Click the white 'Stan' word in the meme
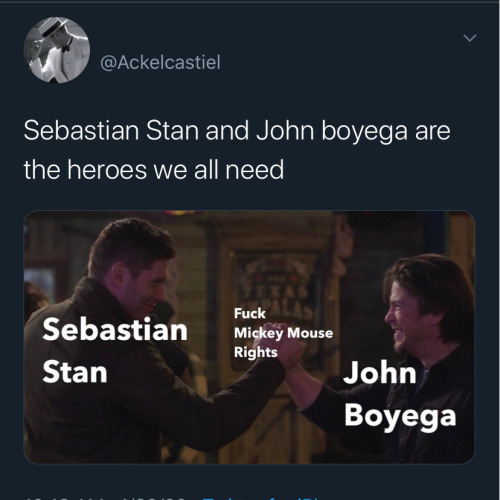The width and height of the screenshot is (500, 500). [x=75, y=372]
